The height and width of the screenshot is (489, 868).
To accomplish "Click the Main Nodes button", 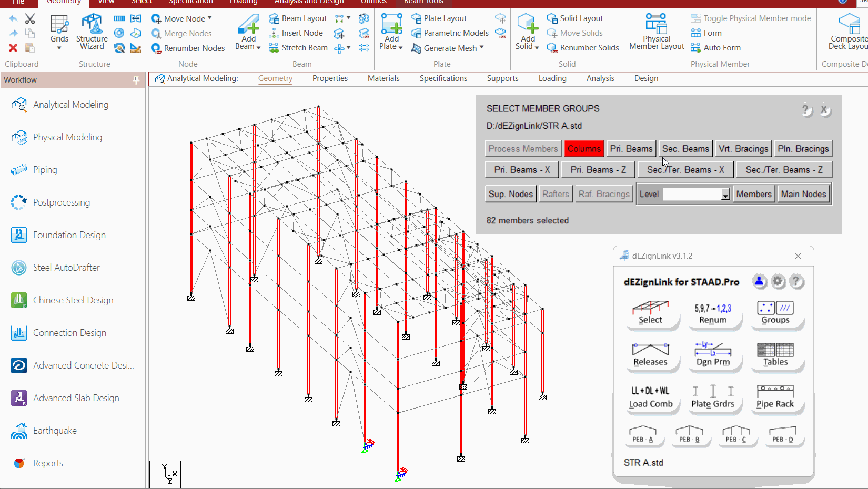I will pyautogui.click(x=803, y=194).
